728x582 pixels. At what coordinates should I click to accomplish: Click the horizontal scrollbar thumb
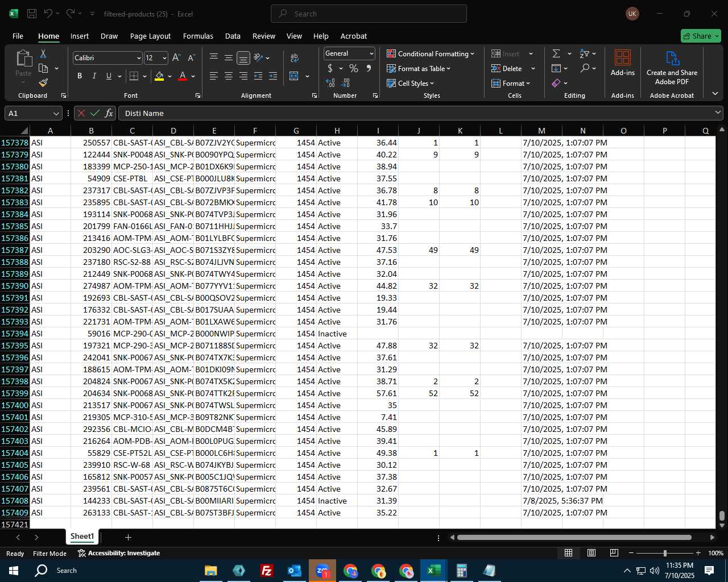[574, 537]
